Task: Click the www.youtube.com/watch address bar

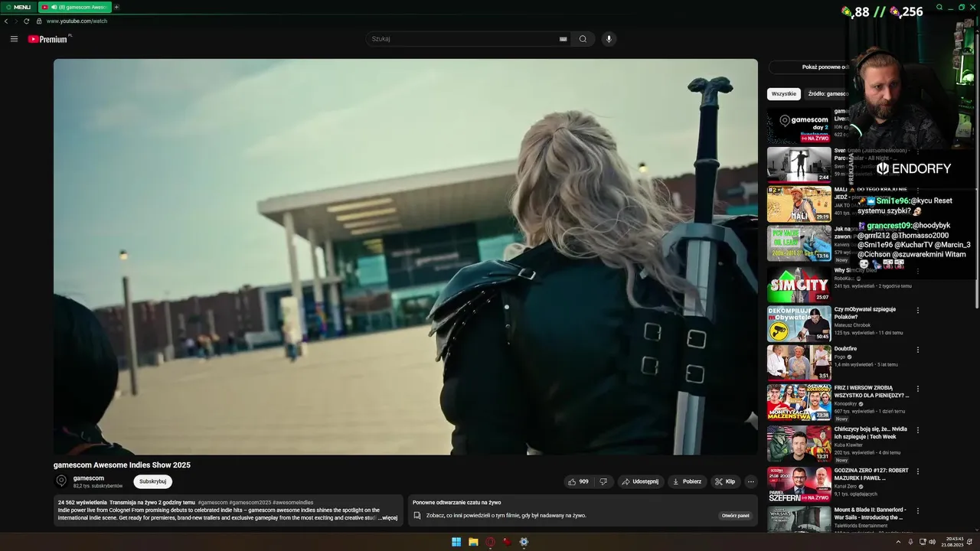Action: point(77,21)
